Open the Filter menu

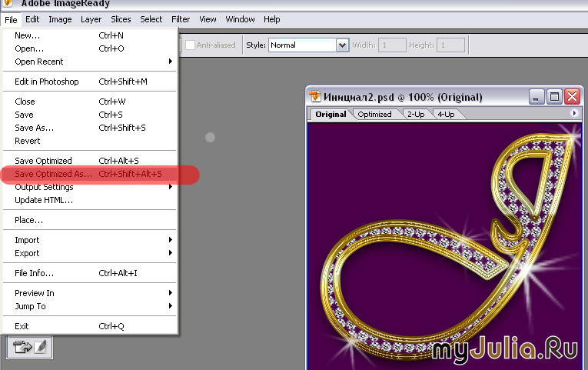tap(181, 19)
